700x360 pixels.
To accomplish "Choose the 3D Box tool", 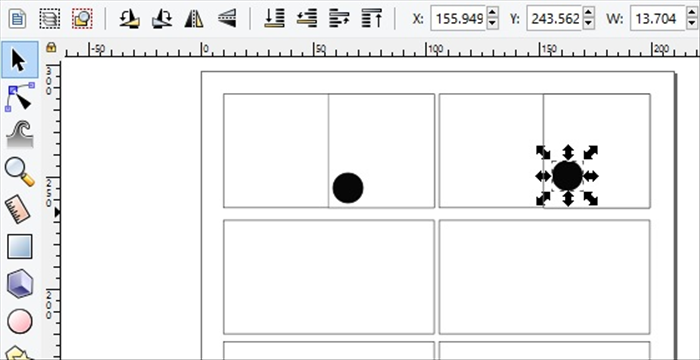I will [x=20, y=284].
